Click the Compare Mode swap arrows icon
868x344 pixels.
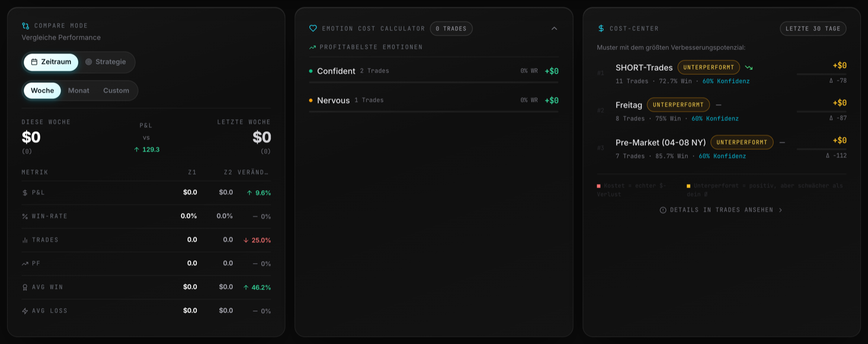(25, 26)
